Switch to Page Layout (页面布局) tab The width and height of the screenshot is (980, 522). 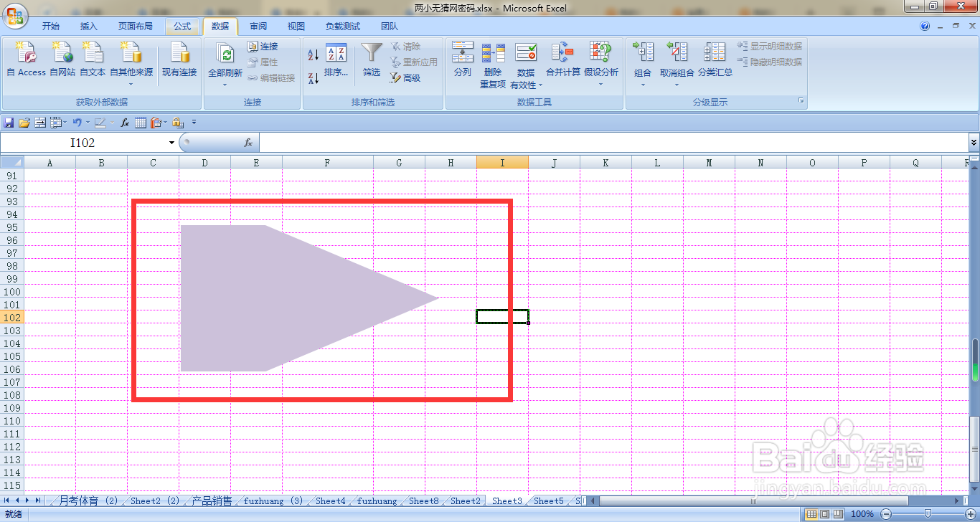tap(136, 27)
